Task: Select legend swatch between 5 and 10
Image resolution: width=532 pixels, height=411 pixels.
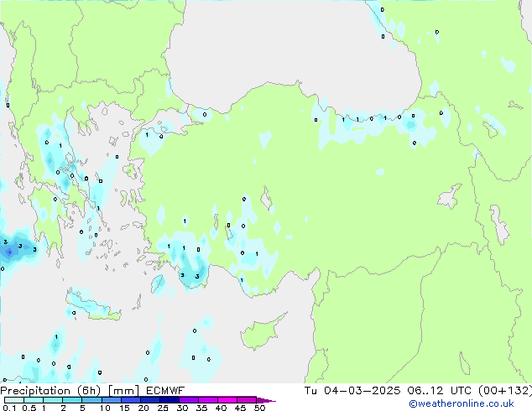Action: coord(92,400)
